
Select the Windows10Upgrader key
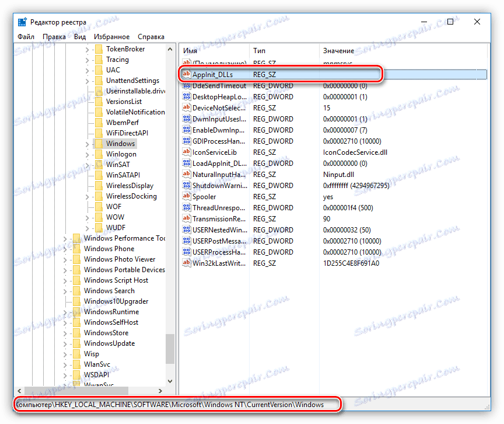116,301
